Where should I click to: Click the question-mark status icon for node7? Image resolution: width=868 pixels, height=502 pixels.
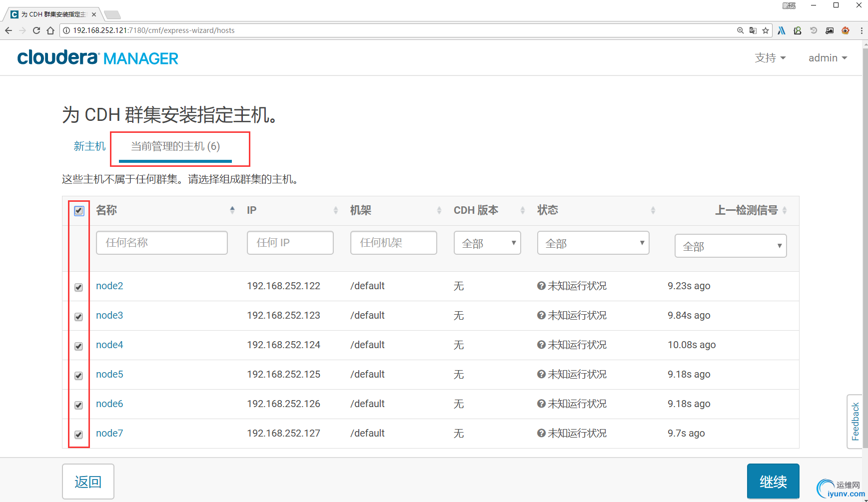click(541, 433)
